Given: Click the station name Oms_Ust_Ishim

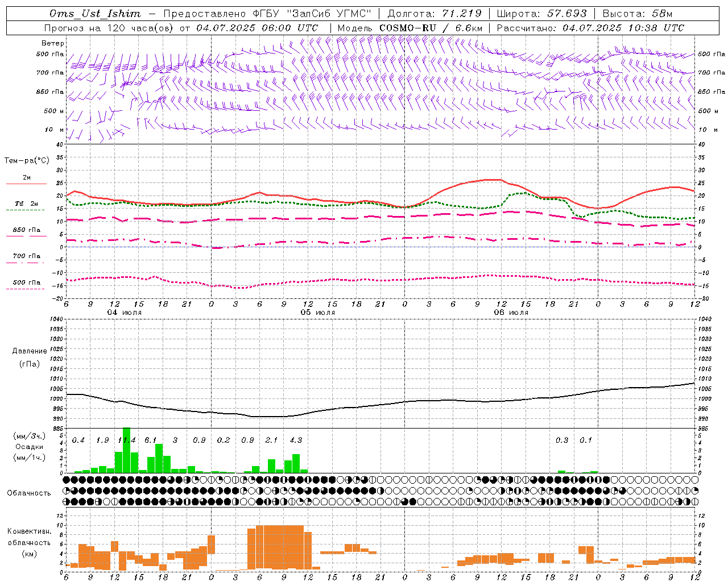Looking at the screenshot, I should click(95, 14).
